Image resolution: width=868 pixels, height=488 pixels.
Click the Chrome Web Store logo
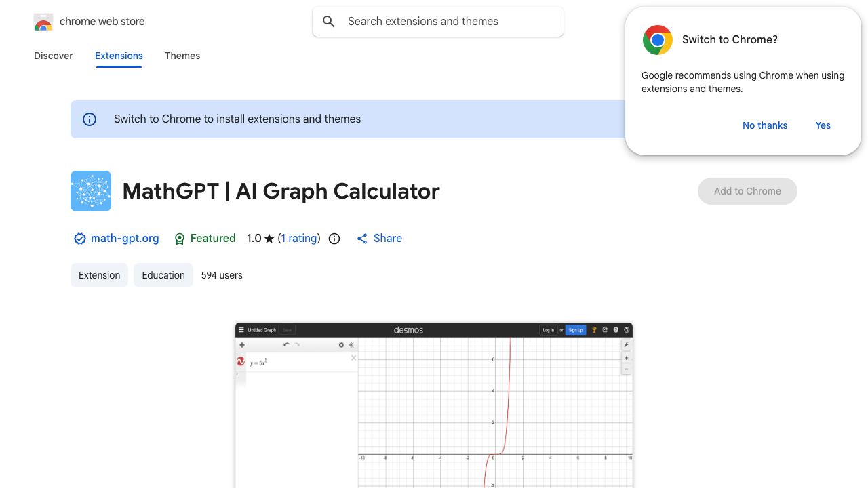point(43,22)
